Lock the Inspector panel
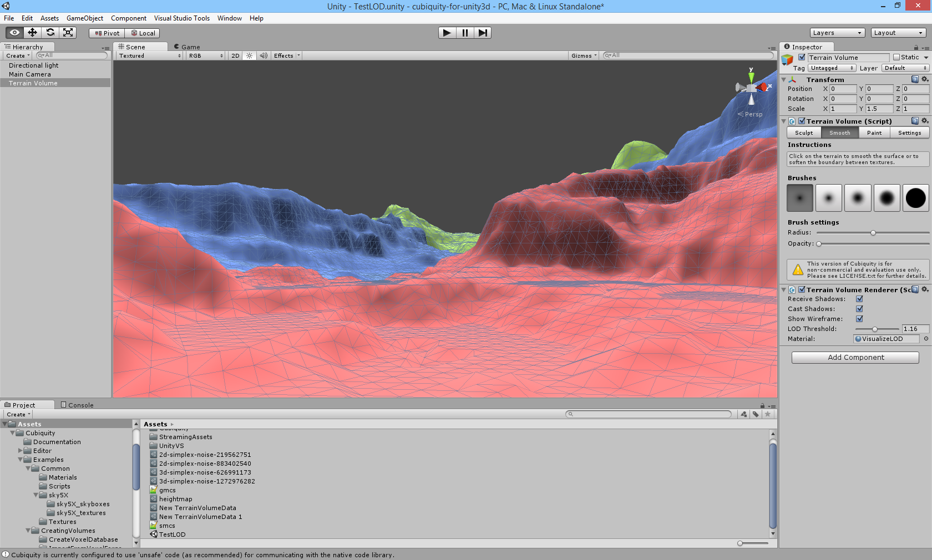932x560 pixels. click(x=916, y=48)
